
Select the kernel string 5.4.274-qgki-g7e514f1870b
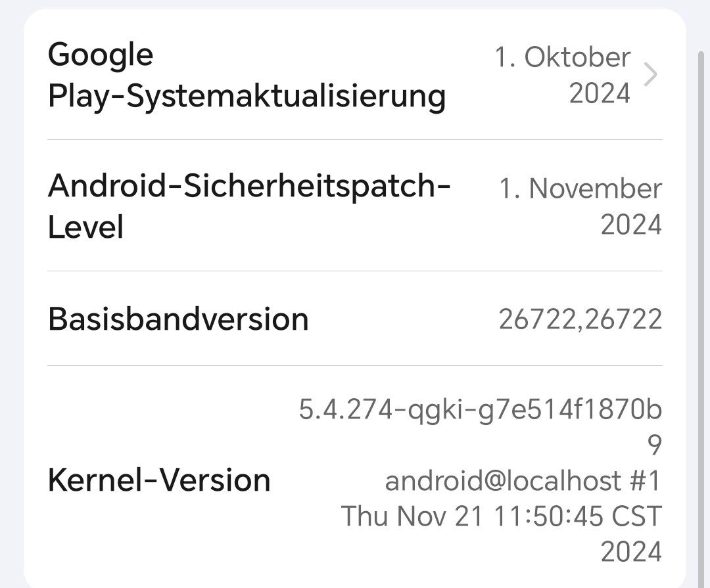480,410
